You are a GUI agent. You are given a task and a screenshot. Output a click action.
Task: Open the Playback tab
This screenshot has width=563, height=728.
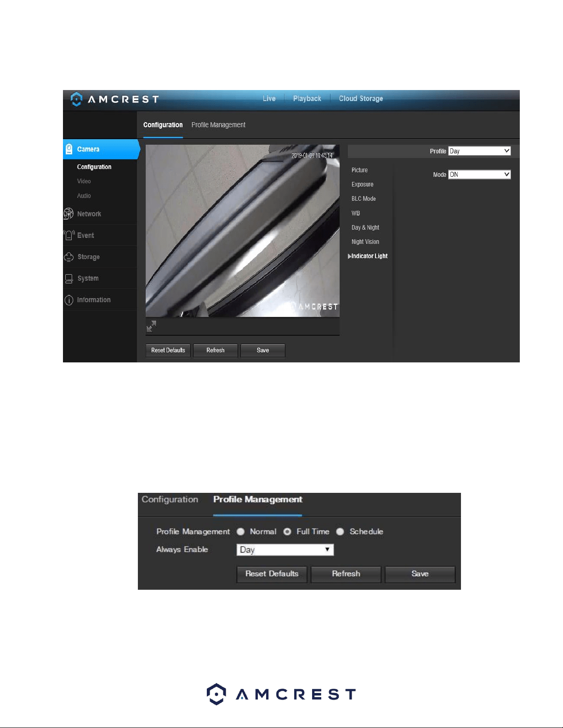click(x=307, y=98)
